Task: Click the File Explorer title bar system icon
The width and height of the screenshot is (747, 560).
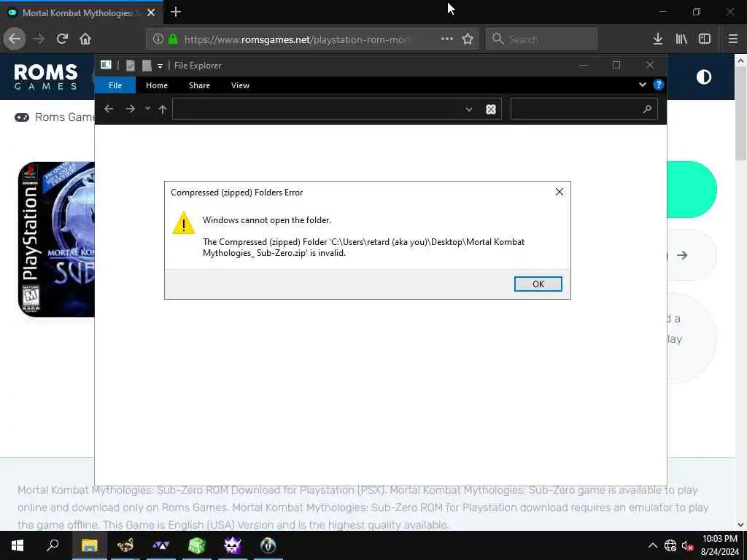Action: point(106,65)
